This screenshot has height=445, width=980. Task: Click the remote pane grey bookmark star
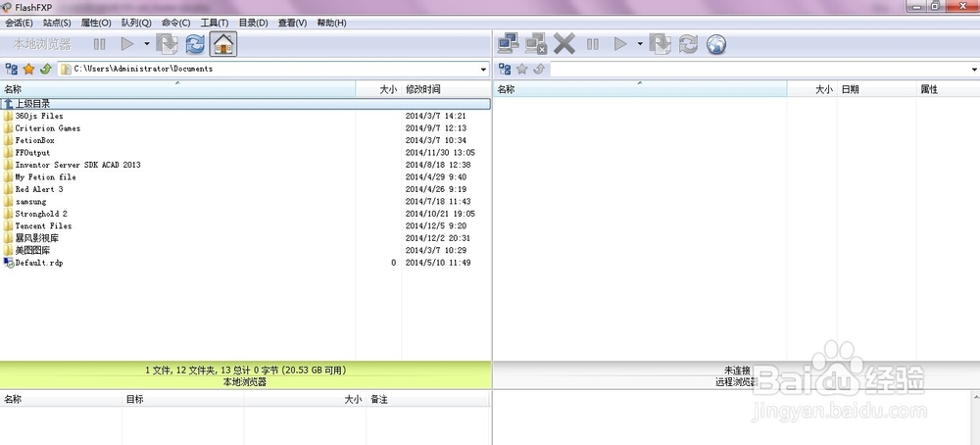522,69
